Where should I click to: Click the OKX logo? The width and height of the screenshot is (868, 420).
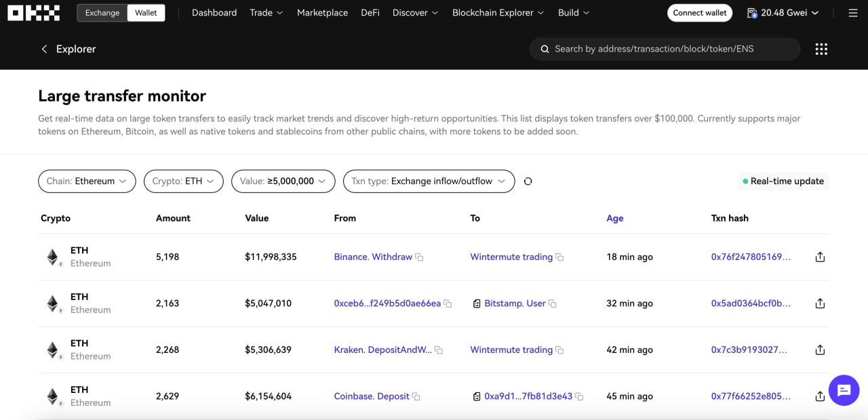[34, 13]
